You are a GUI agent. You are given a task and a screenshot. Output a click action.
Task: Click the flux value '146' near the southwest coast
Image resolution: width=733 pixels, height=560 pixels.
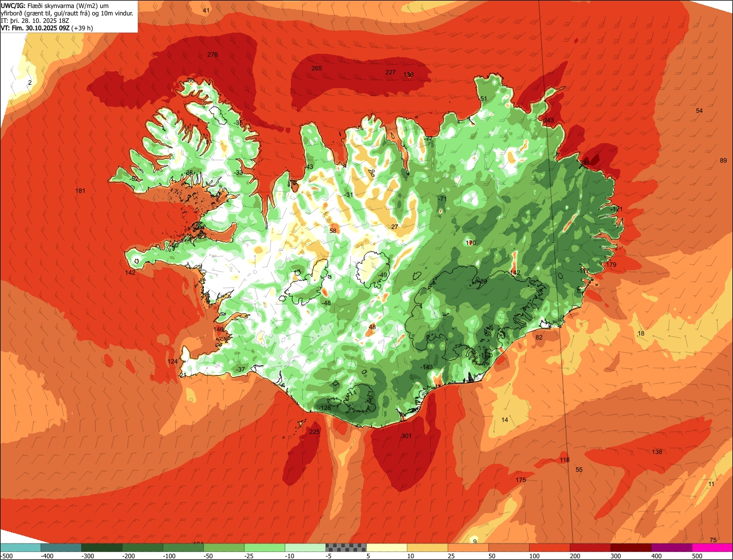coord(219,329)
